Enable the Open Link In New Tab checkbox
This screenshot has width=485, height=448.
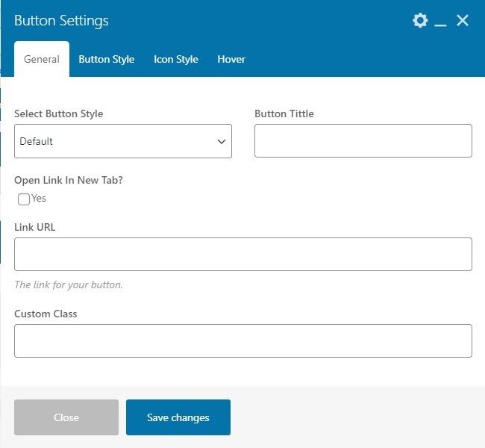point(24,199)
